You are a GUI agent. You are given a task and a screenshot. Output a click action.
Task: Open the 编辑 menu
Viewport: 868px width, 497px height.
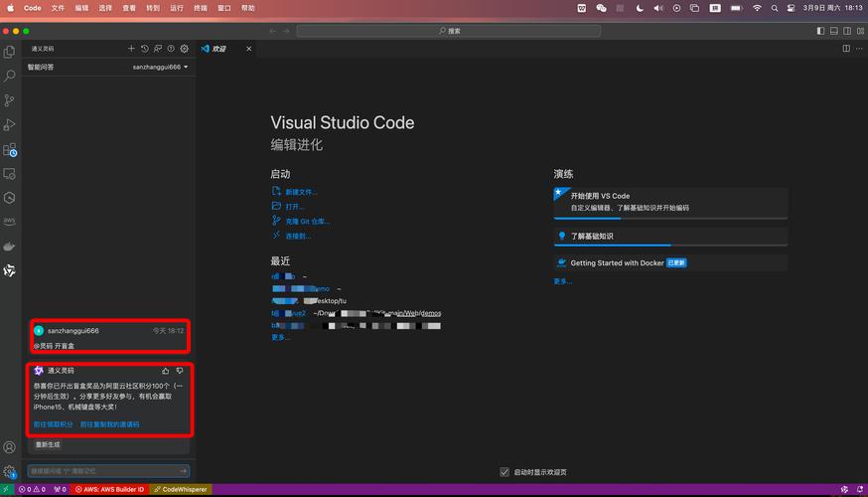81,8
